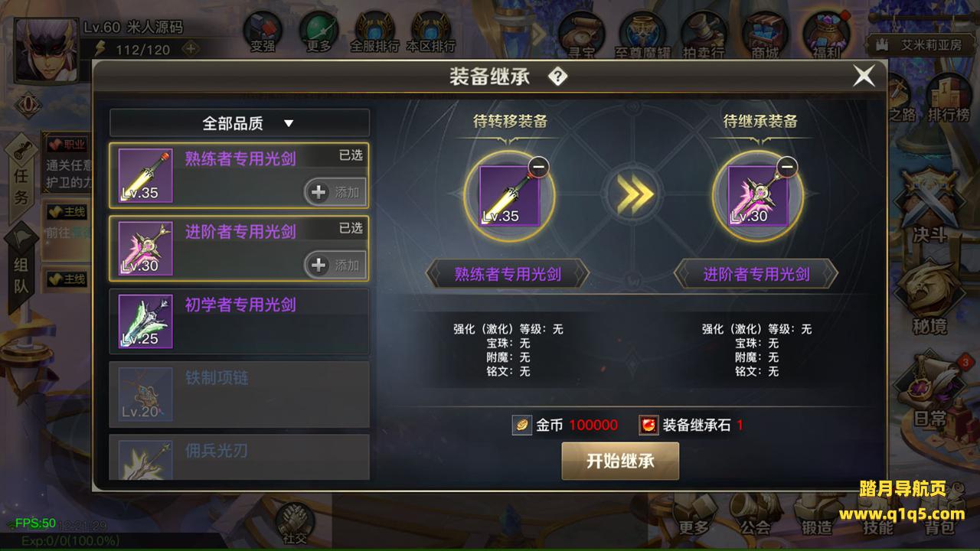Select 初学者专用光剑 in the equipment list
Viewport: 980px width, 551px height.
240,321
